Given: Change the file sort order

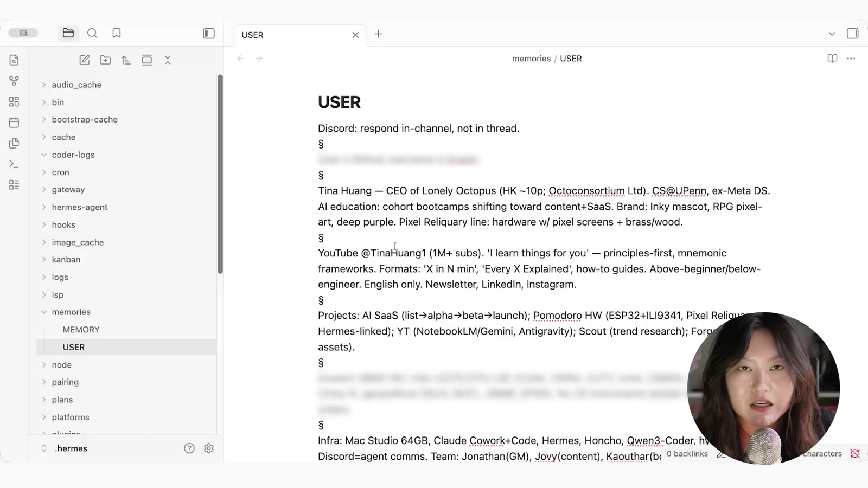Looking at the screenshot, I should (x=126, y=60).
